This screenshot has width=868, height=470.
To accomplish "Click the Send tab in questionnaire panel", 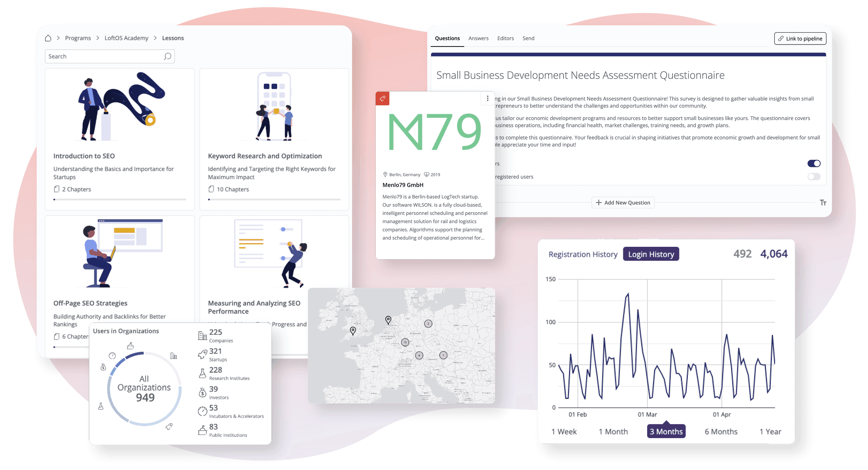I will (x=527, y=37).
